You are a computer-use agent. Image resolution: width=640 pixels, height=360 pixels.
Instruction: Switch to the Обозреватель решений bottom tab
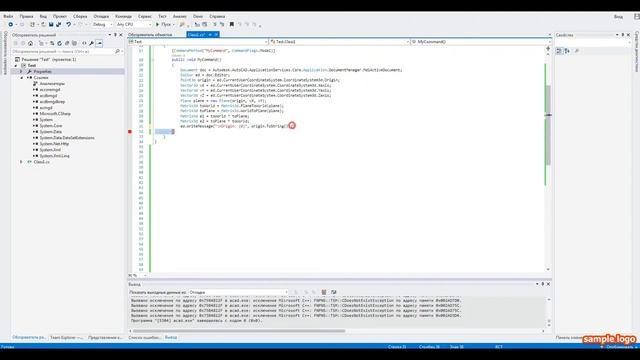[29, 338]
